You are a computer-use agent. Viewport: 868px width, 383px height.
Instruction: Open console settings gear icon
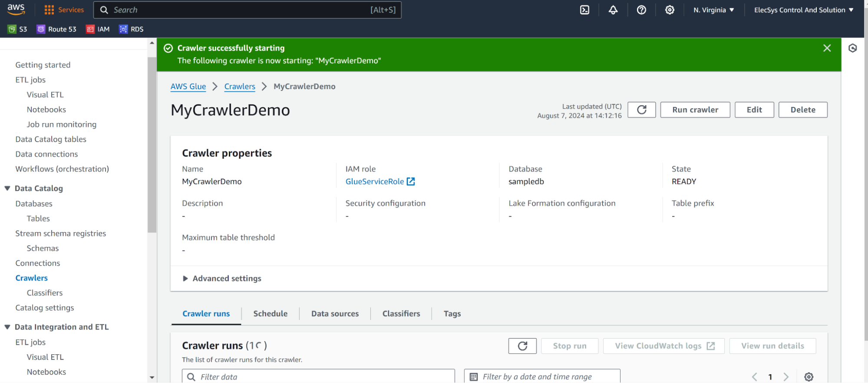670,10
